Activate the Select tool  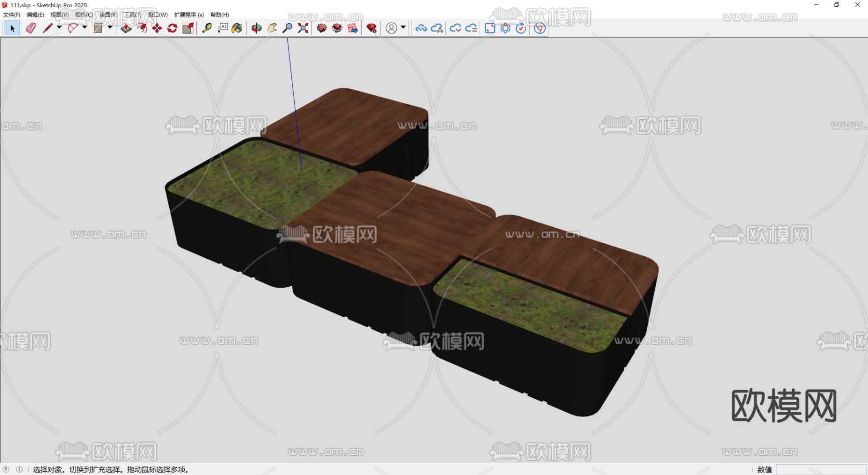(13, 28)
